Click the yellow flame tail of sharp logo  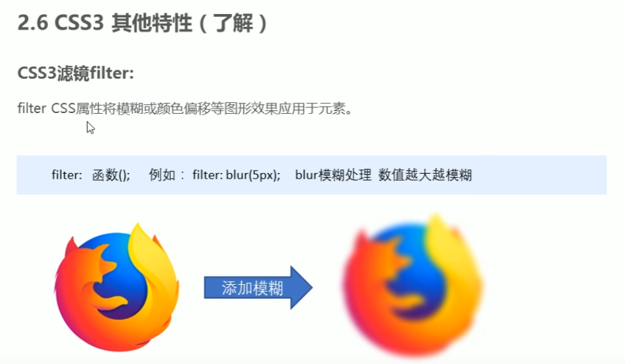coord(153,263)
